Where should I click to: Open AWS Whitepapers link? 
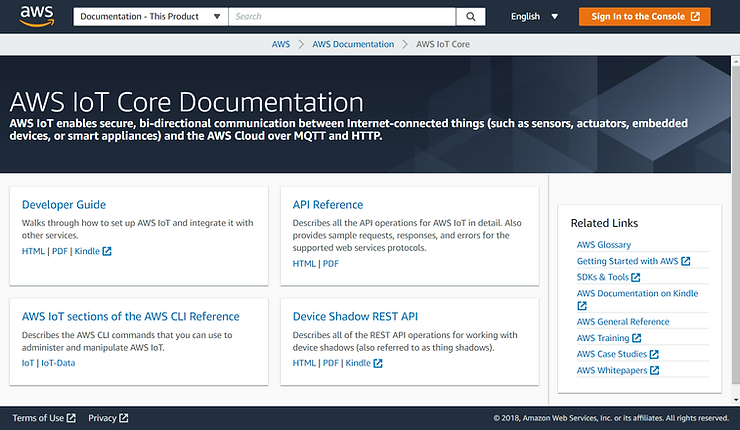click(x=617, y=370)
